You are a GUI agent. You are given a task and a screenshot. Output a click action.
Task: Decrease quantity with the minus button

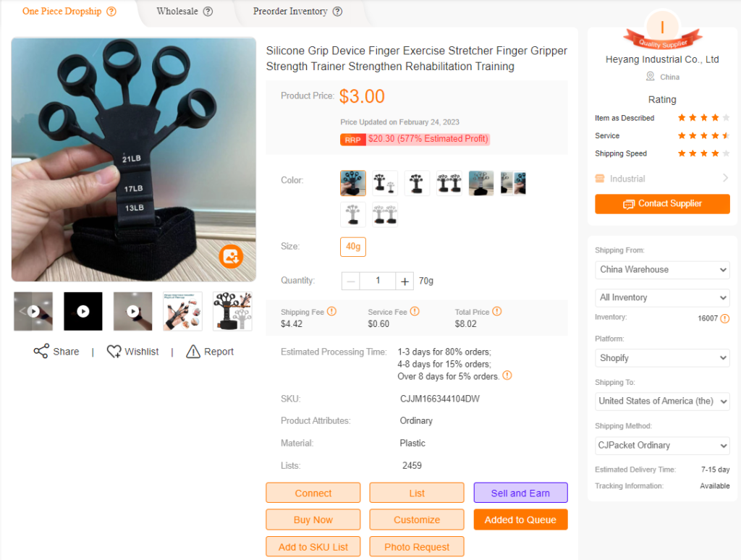click(351, 281)
